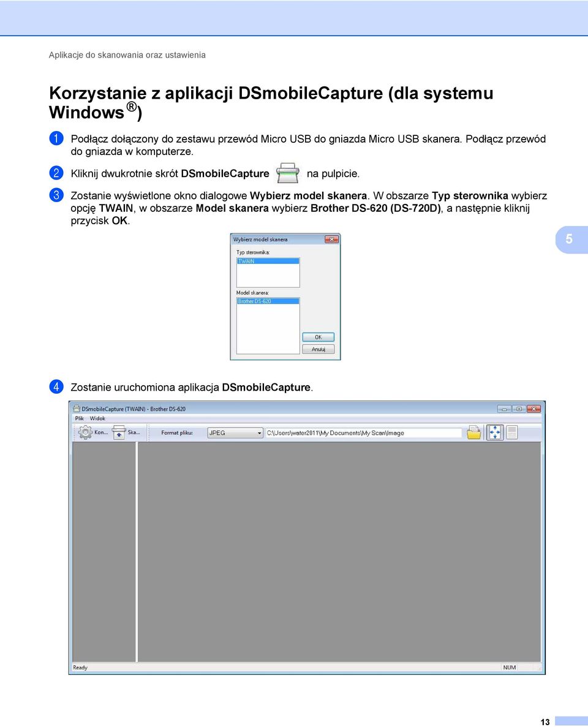Viewport: 588px width, 727px height.
Task: Click the DSmobileCapture desktop shortcut icon
Action: click(287, 173)
